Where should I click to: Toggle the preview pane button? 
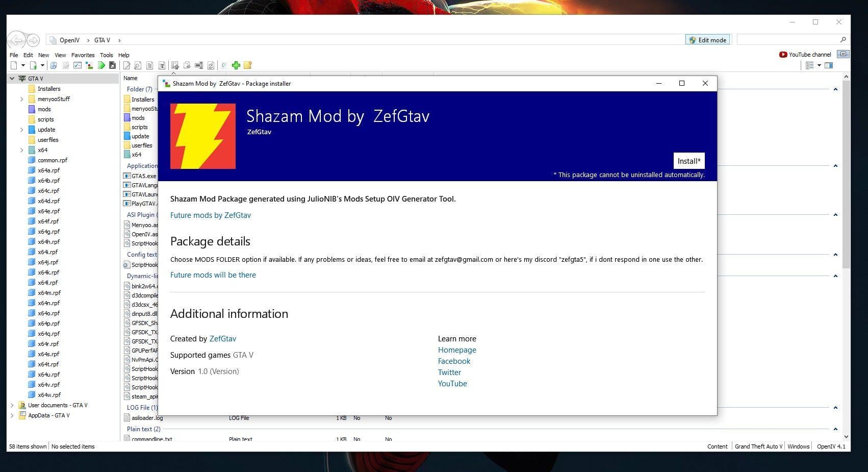[829, 65]
